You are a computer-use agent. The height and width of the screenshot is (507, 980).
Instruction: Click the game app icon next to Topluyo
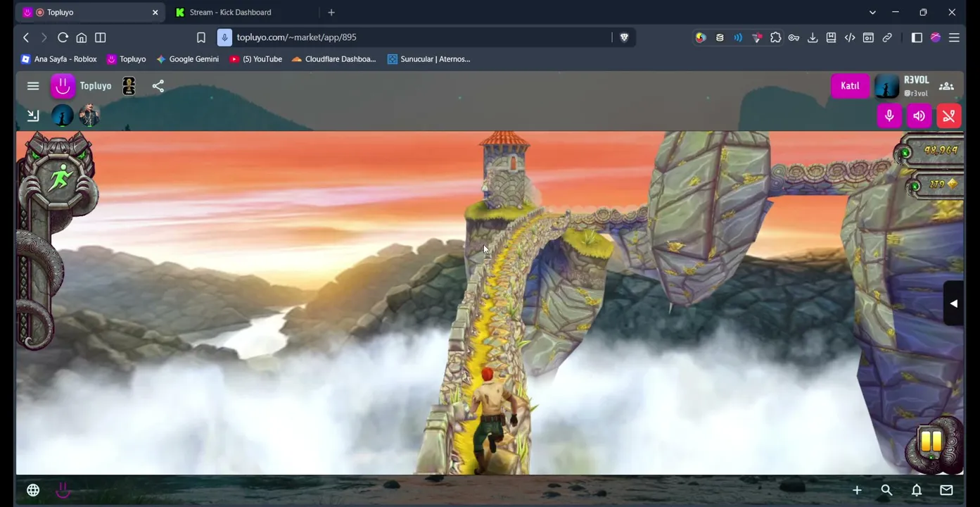pyautogui.click(x=129, y=86)
